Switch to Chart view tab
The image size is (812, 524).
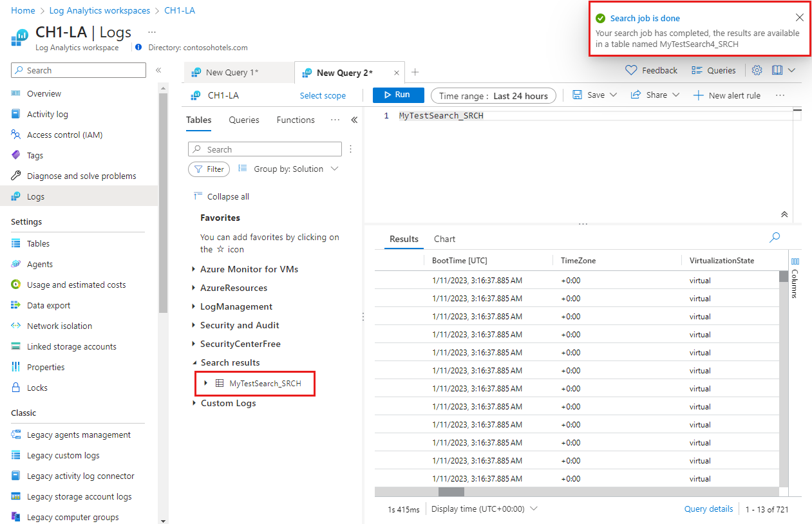pyautogui.click(x=444, y=239)
